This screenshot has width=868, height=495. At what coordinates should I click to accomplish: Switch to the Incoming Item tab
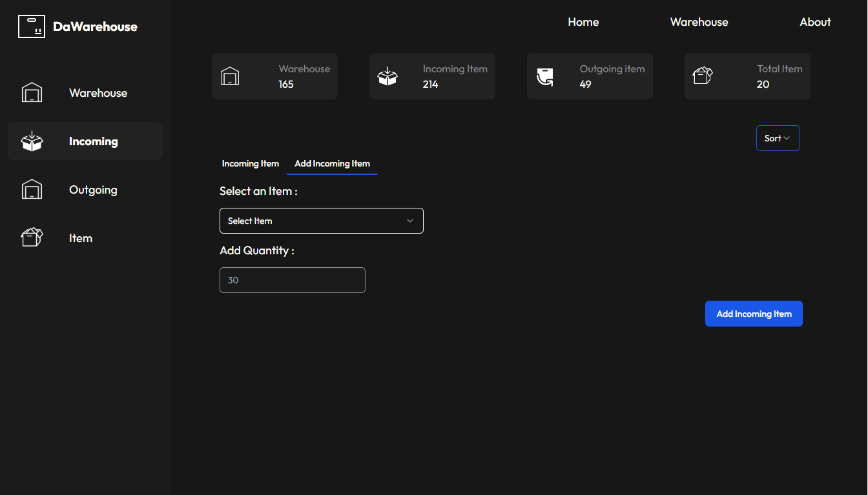(x=251, y=164)
